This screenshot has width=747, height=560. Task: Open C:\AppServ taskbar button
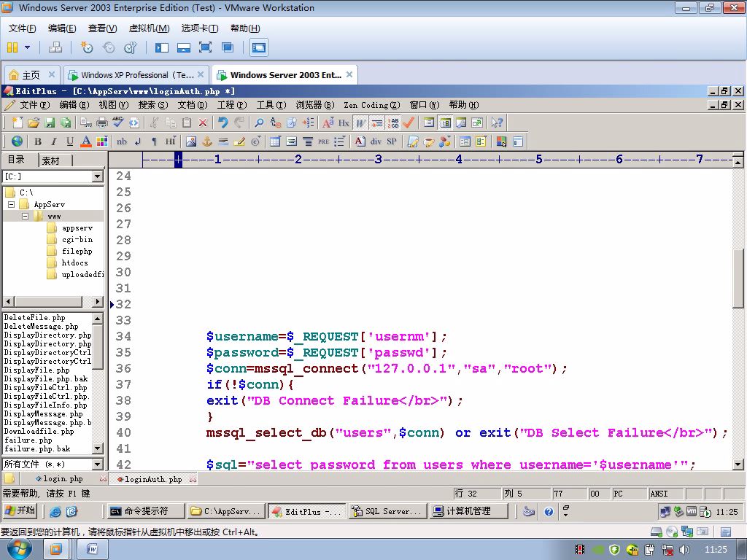point(226,511)
